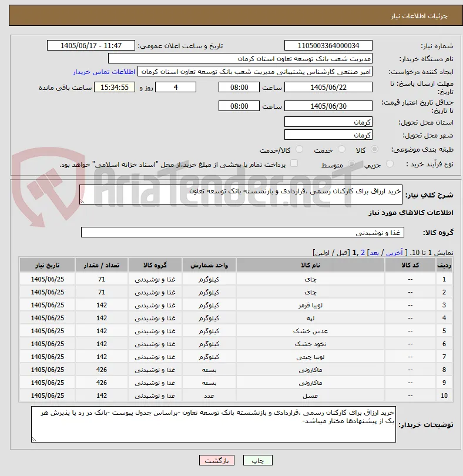This screenshot has width=463, height=476.
Task: Click the گروه کالا column header
Action: pos(155,265)
